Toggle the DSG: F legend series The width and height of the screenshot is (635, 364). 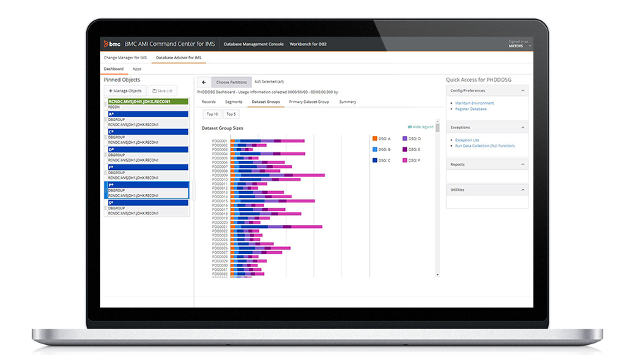click(x=413, y=161)
